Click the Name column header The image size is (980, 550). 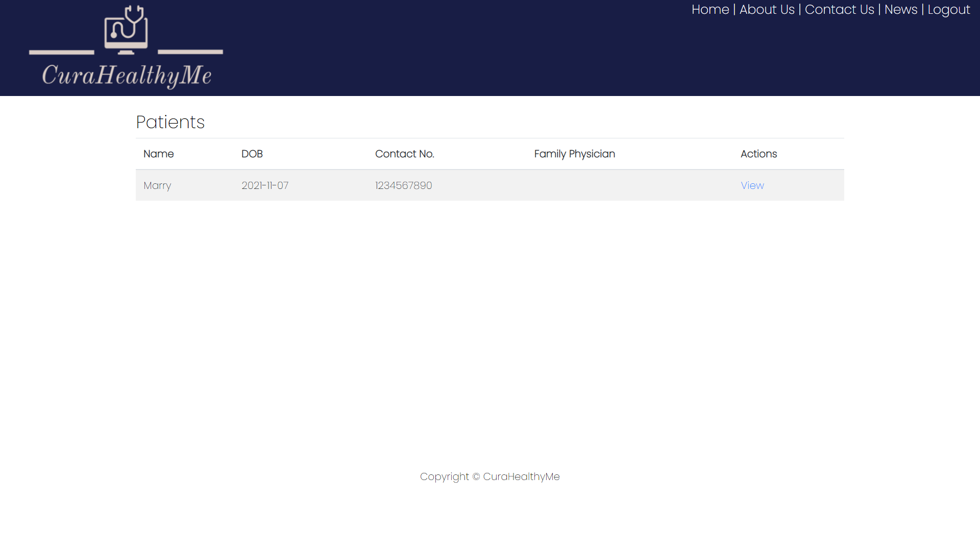[x=159, y=154]
